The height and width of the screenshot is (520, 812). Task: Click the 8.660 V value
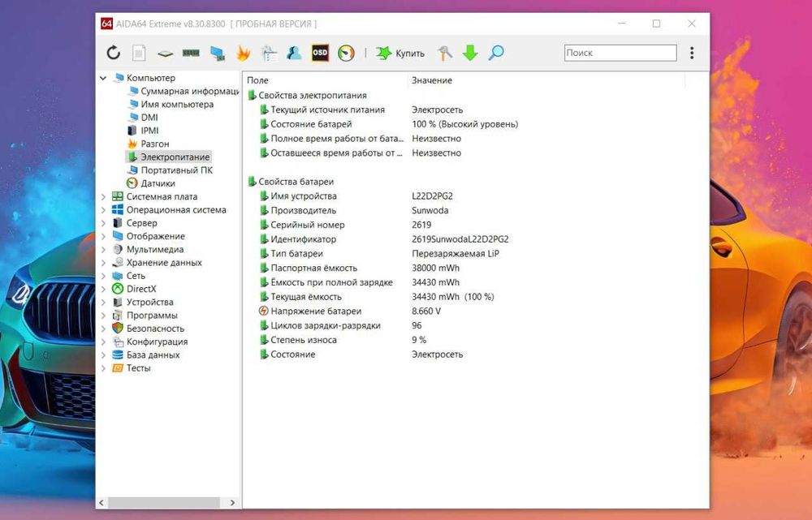(426, 311)
